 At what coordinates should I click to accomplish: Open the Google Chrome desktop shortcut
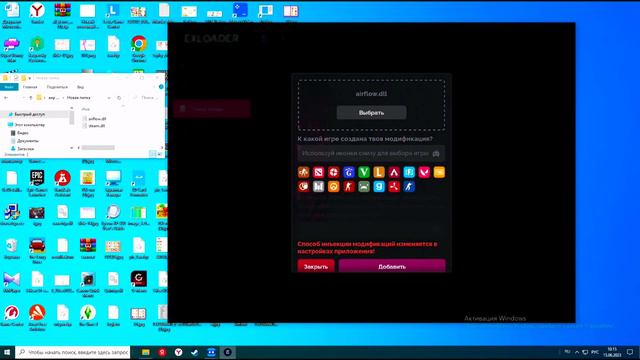(139, 48)
